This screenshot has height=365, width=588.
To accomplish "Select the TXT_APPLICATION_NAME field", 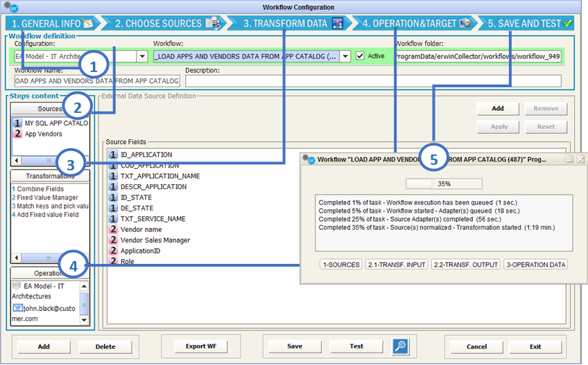I will coord(154,176).
